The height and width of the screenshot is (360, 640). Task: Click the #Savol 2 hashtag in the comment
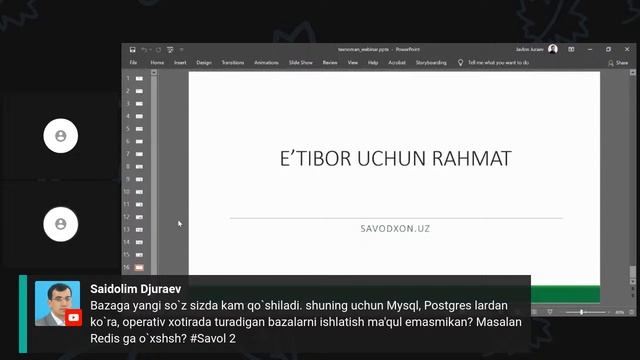pos(213,338)
